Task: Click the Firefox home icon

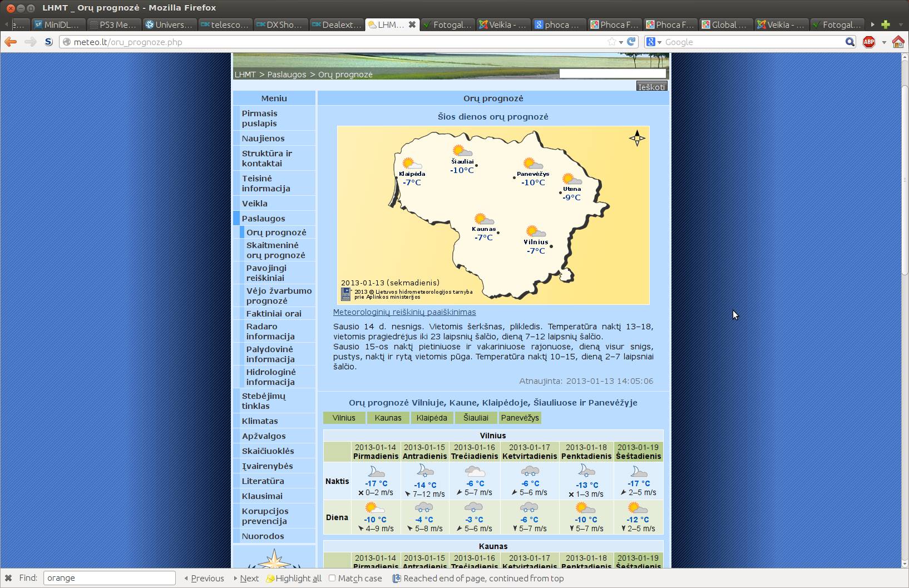Action: [x=898, y=42]
